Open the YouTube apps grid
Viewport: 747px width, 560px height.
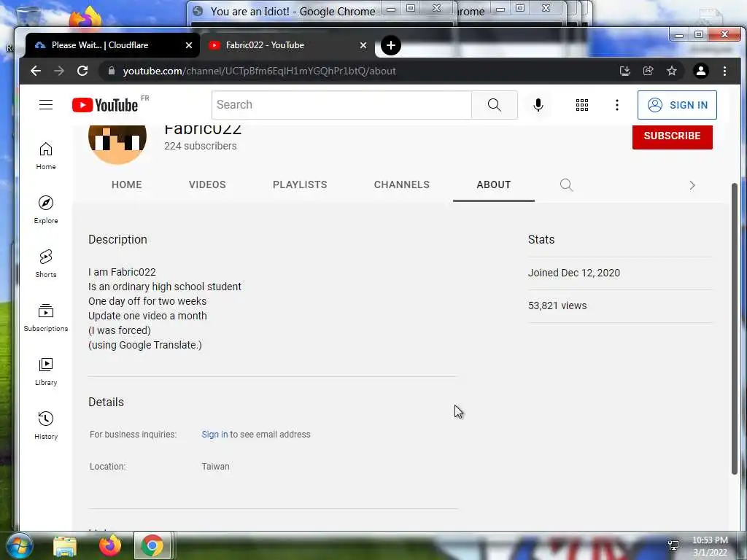581,105
